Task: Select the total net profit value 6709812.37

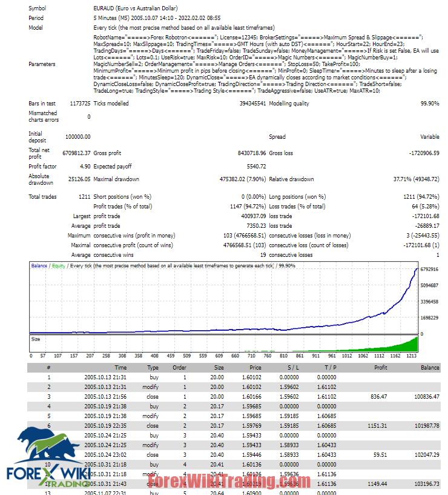Action: pyautogui.click(x=76, y=153)
